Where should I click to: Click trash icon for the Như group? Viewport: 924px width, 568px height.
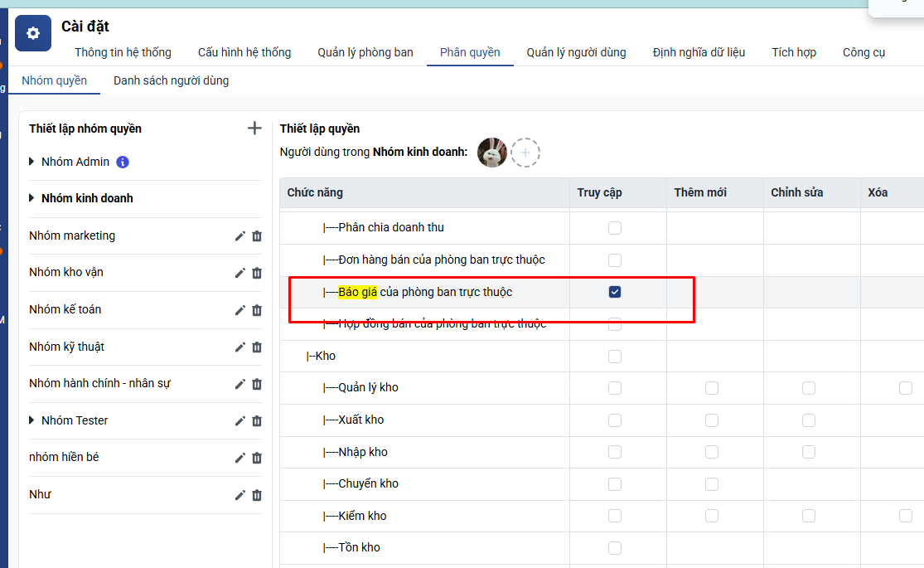257,495
